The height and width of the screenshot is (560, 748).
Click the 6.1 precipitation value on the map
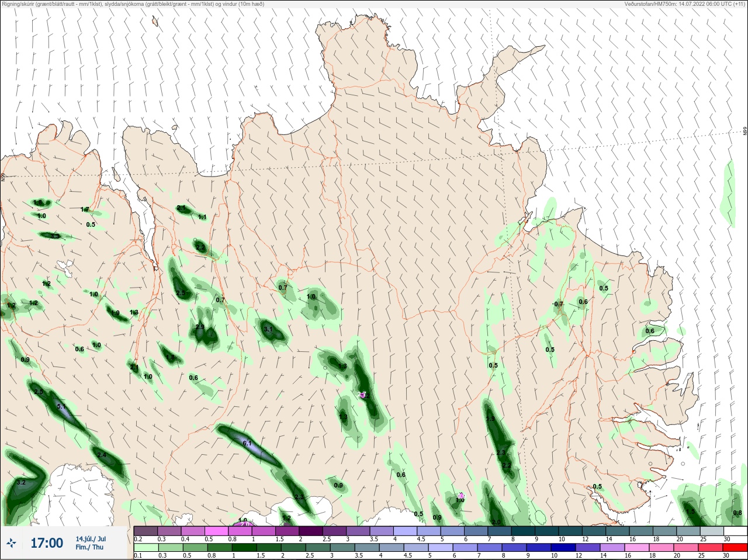247,444
